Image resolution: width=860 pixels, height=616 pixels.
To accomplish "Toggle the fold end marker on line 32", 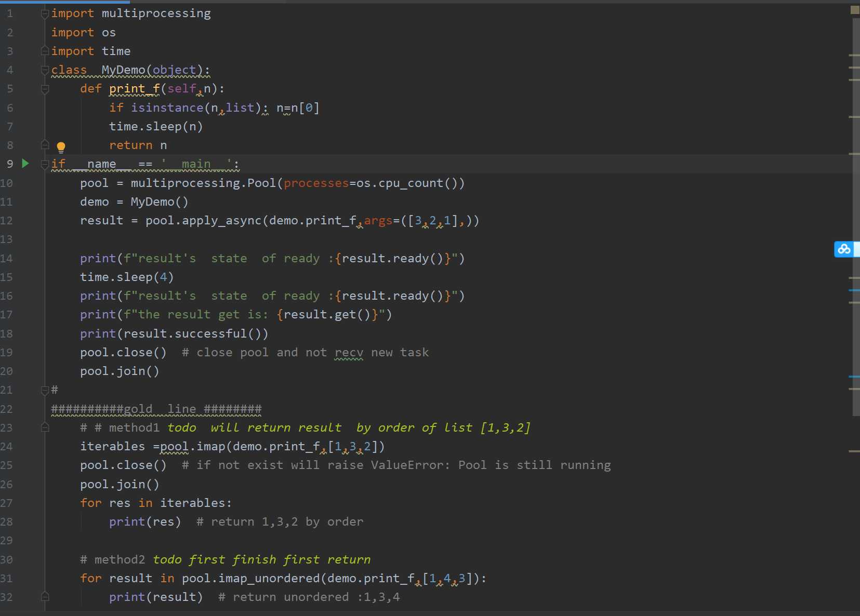I will click(45, 597).
